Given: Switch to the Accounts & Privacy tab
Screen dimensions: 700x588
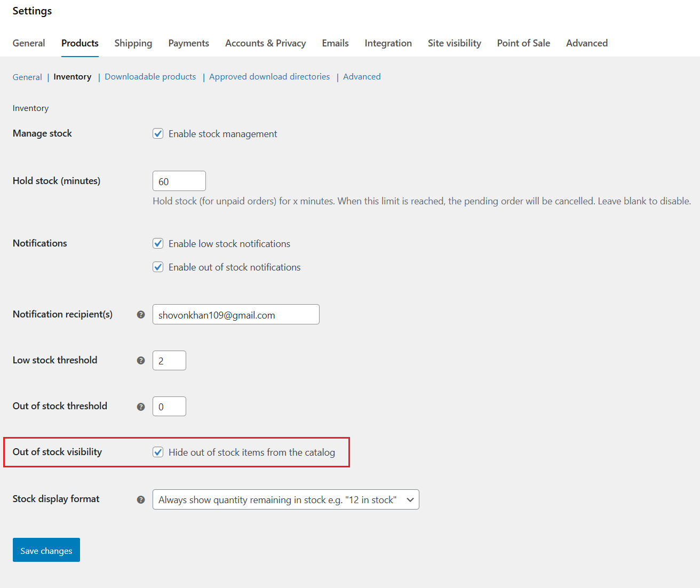Looking at the screenshot, I should [x=265, y=43].
